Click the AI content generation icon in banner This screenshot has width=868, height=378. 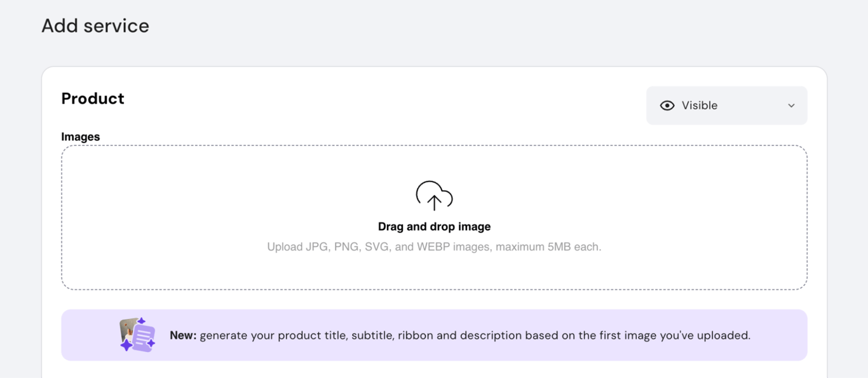137,334
